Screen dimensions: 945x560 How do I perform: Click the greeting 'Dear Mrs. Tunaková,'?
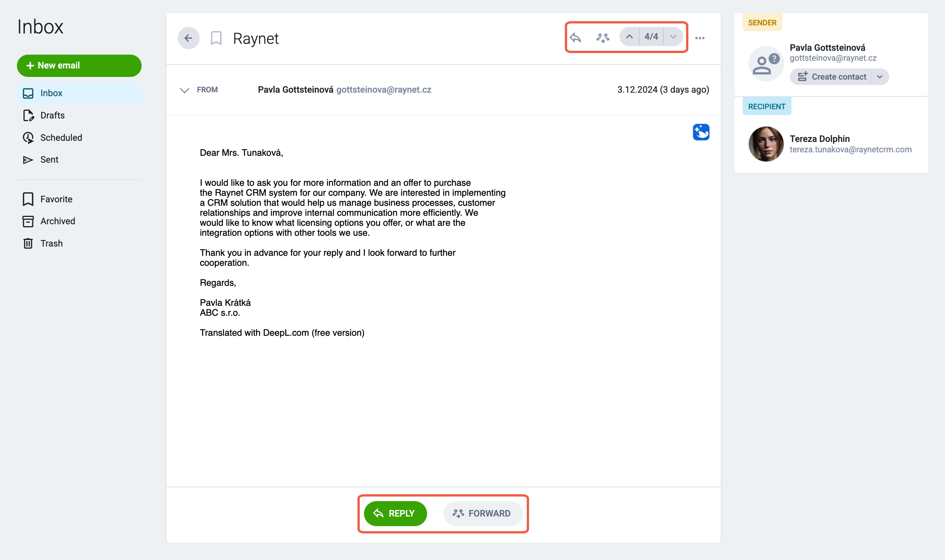click(241, 153)
